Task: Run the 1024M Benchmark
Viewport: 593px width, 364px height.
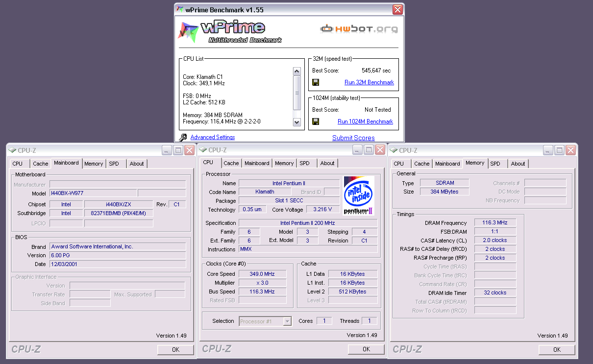Action: click(x=365, y=121)
